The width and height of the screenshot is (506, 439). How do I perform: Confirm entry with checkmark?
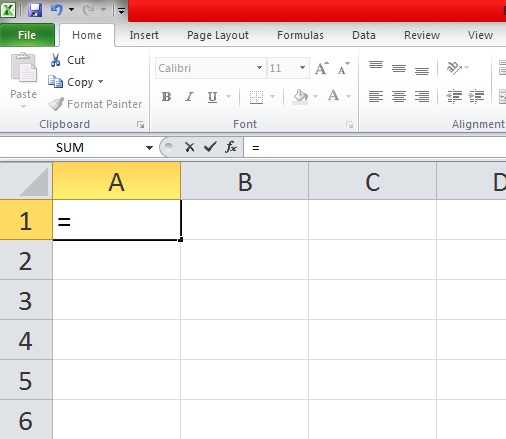pyautogui.click(x=210, y=147)
